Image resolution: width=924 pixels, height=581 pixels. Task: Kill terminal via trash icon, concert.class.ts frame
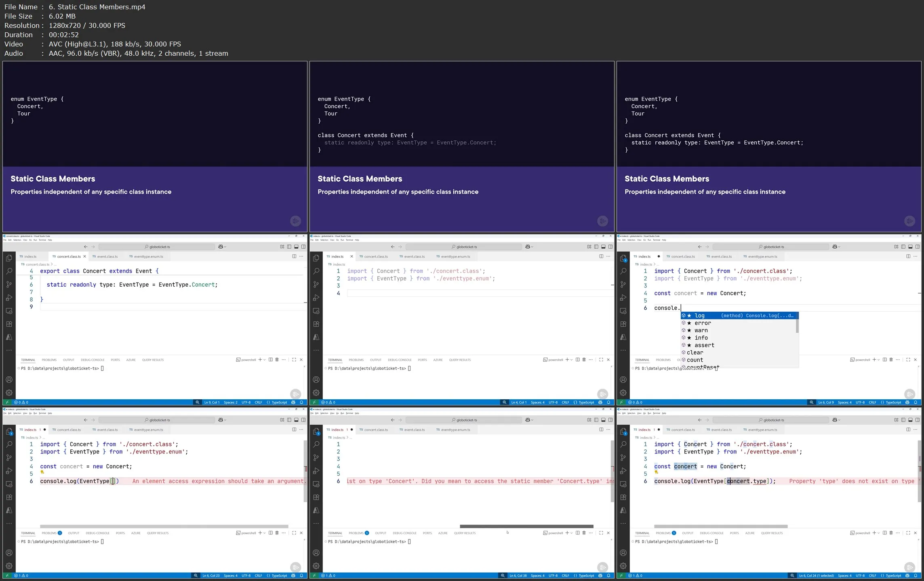pyautogui.click(x=277, y=360)
